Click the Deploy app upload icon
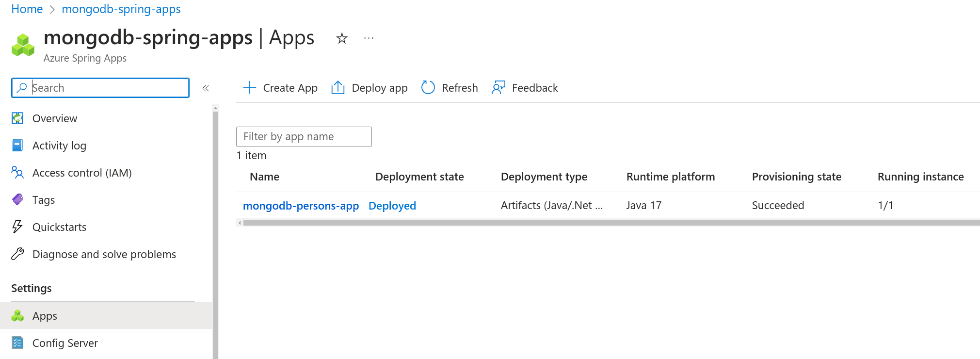This screenshot has height=359, width=980. [337, 88]
